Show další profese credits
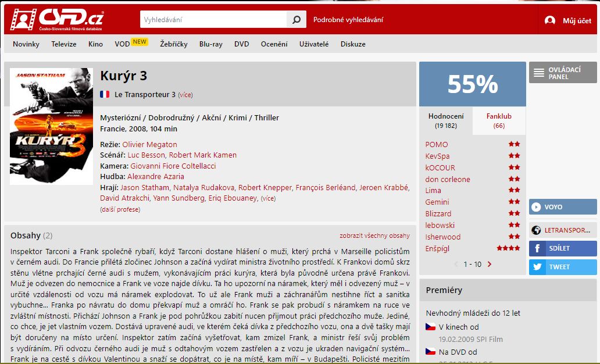This screenshot has width=600, height=364. 120,209
